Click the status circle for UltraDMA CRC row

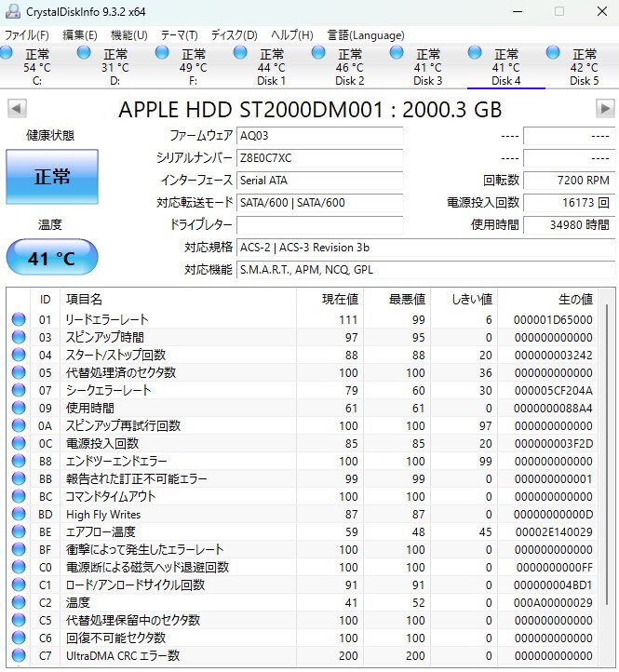point(19,656)
